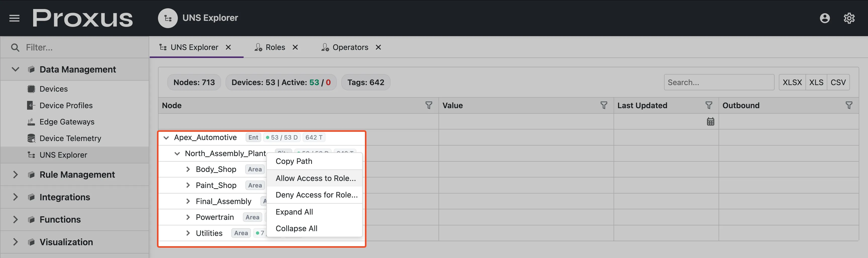
Task: Select Allow Access to Role menu item
Action: pyautogui.click(x=315, y=178)
